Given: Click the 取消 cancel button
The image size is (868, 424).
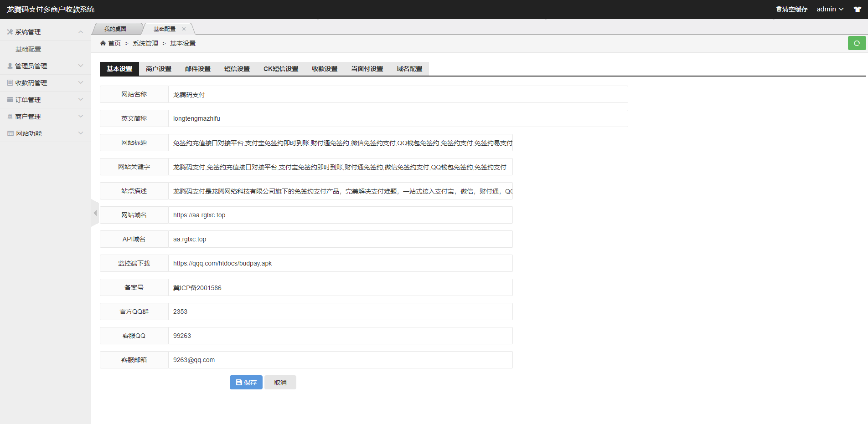Looking at the screenshot, I should pyautogui.click(x=280, y=382).
